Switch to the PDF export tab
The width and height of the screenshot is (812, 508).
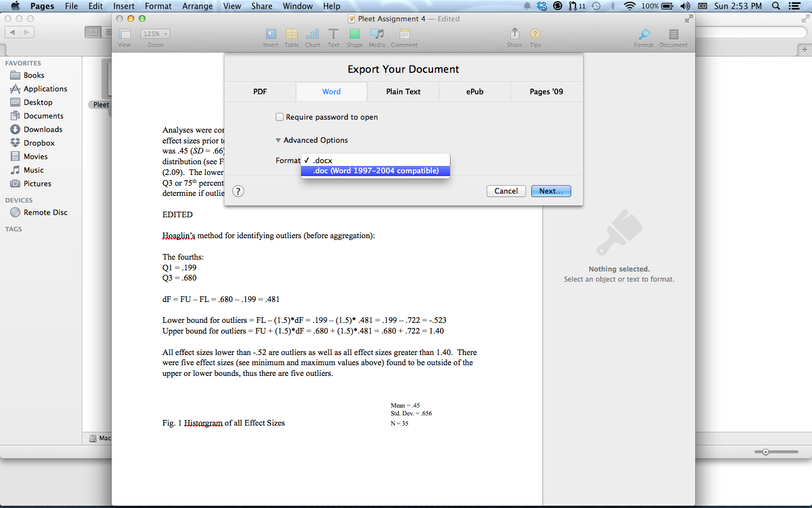click(260, 91)
